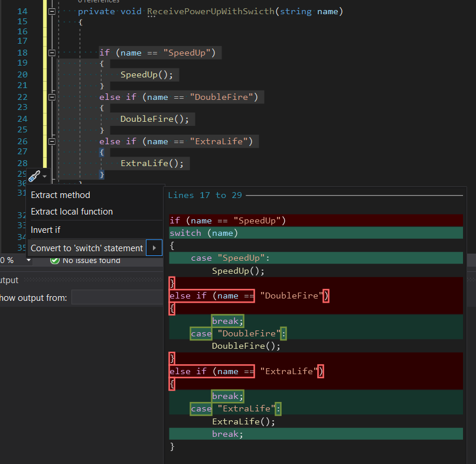The height and width of the screenshot is (464, 476).
Task: Click the highlighted closing brace on line 29
Action: (x=102, y=174)
